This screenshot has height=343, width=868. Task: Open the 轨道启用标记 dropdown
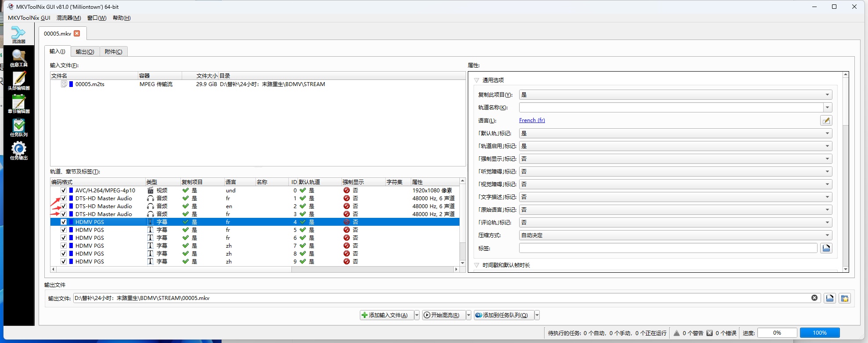pos(675,146)
